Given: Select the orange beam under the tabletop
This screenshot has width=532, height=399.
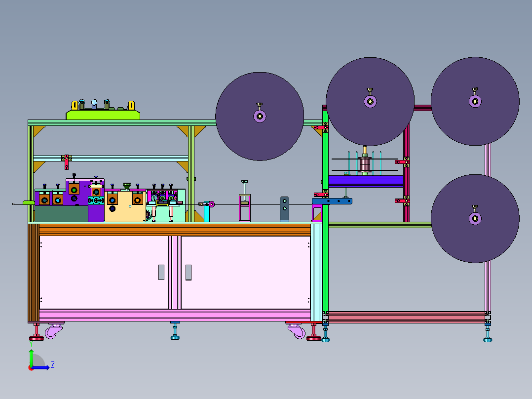Looking at the screenshot, I should (175, 230).
